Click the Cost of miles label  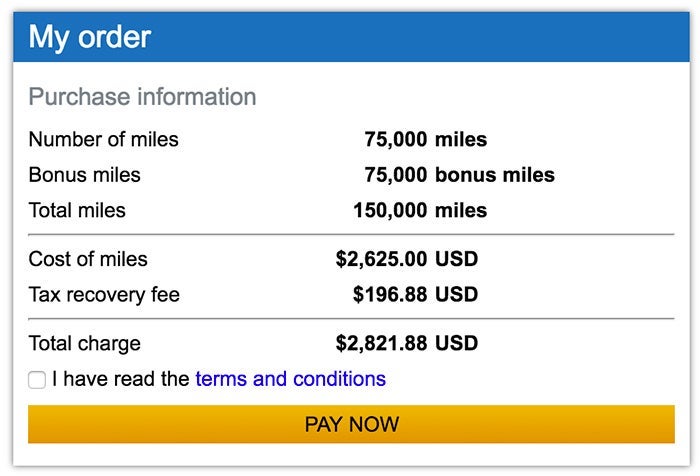click(88, 259)
